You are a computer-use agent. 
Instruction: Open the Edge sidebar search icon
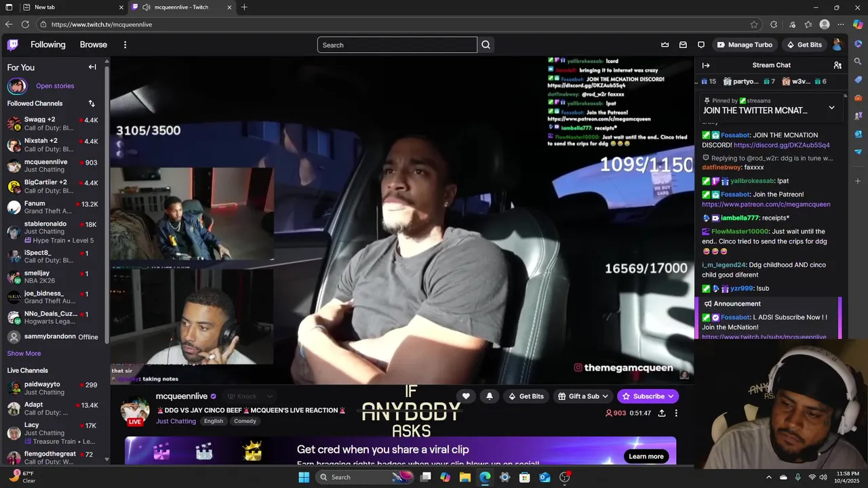click(858, 62)
